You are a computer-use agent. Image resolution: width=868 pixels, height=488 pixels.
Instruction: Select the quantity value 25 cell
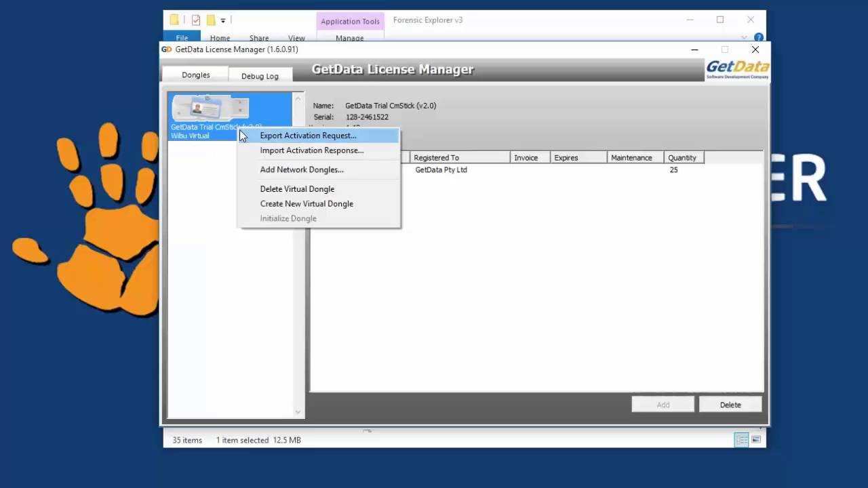point(673,170)
